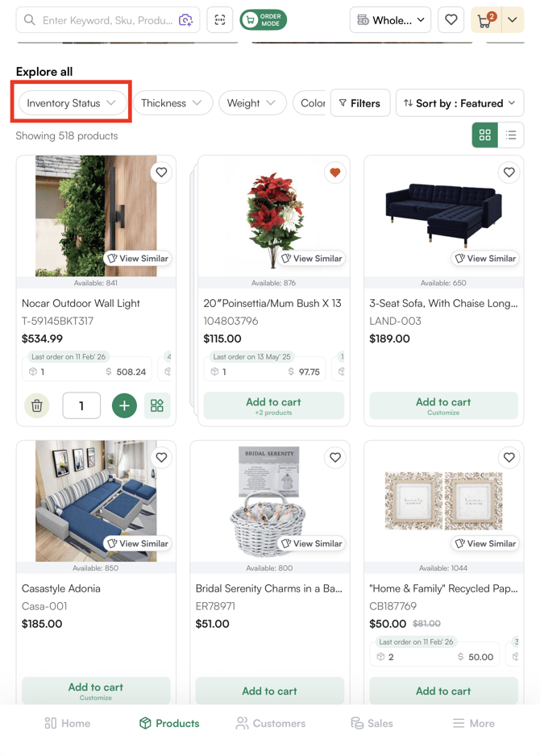Expand the Thickness filter dropdown

coord(172,102)
